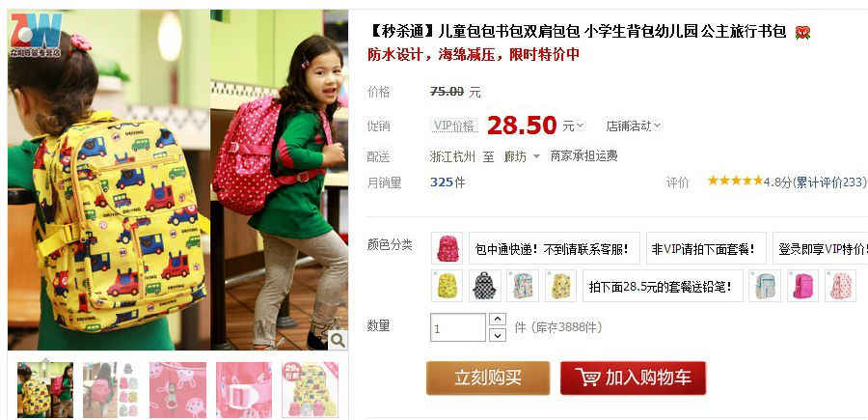Choose the yellow car-print backpack swatch
The height and width of the screenshot is (420, 868).
[448, 286]
